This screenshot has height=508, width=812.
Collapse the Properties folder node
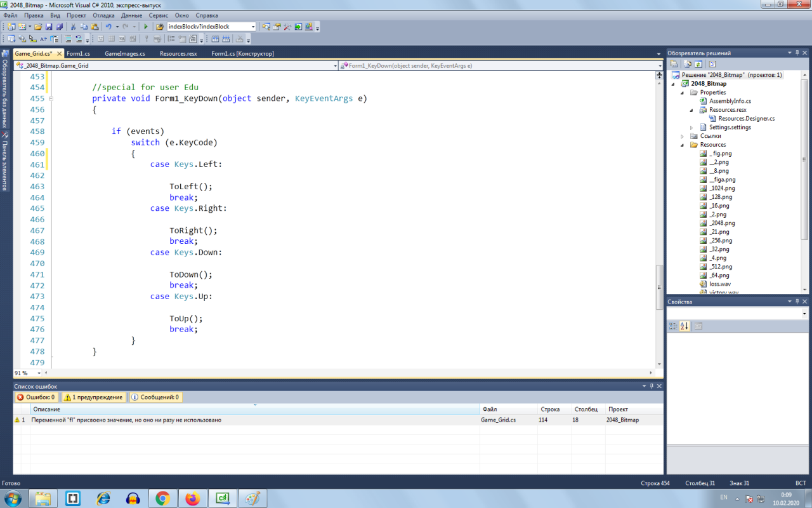pyautogui.click(x=683, y=93)
